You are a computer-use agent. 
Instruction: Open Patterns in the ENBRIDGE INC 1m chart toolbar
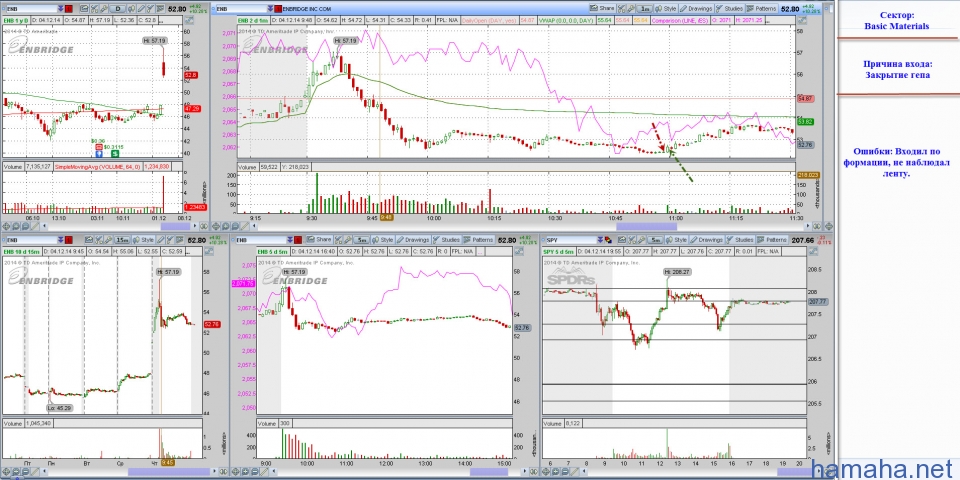coord(761,8)
